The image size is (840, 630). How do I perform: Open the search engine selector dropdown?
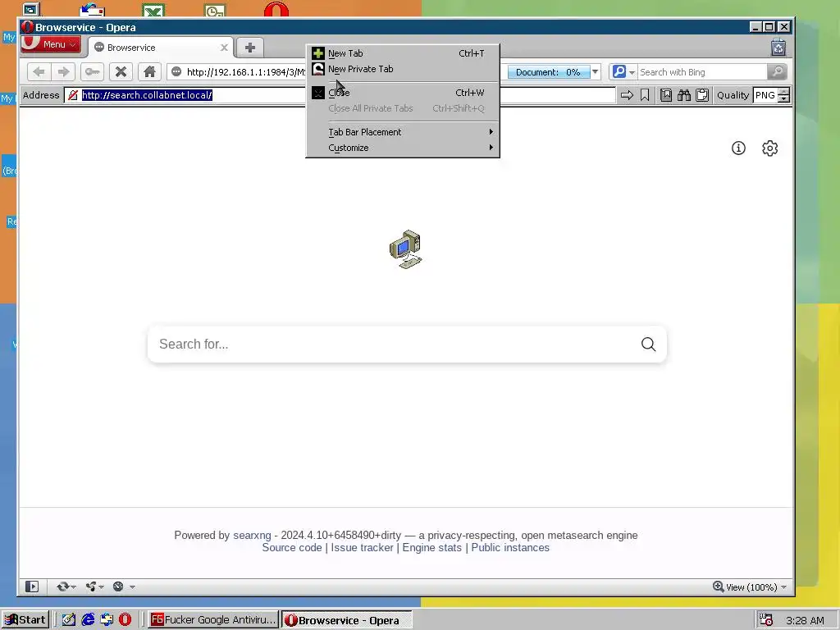623,72
